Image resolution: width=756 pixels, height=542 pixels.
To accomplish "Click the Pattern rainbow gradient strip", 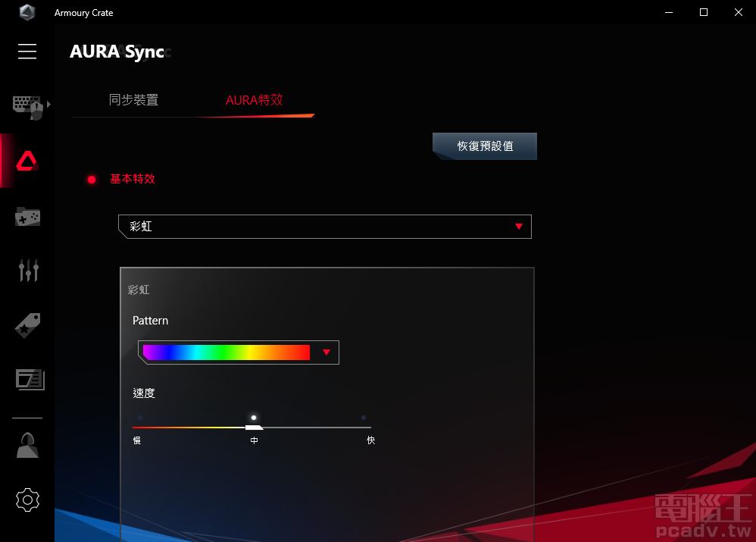I will coord(226,352).
